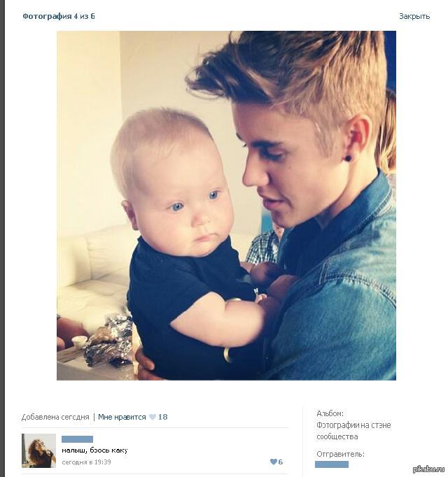Click the comment like count 6
The width and height of the screenshot is (448, 477).
click(x=281, y=462)
